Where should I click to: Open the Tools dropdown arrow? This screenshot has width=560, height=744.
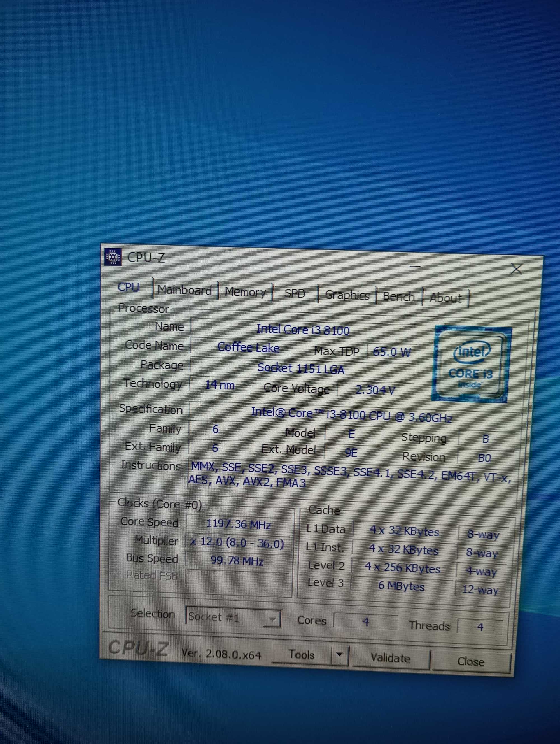(x=339, y=655)
